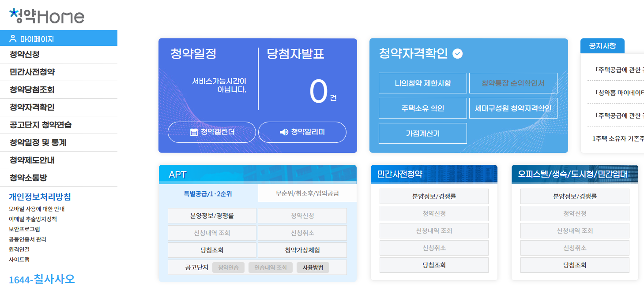Screen dimensions: 644x286
Task: Click the 주택소유 확인 button
Action: pyautogui.click(x=422, y=108)
